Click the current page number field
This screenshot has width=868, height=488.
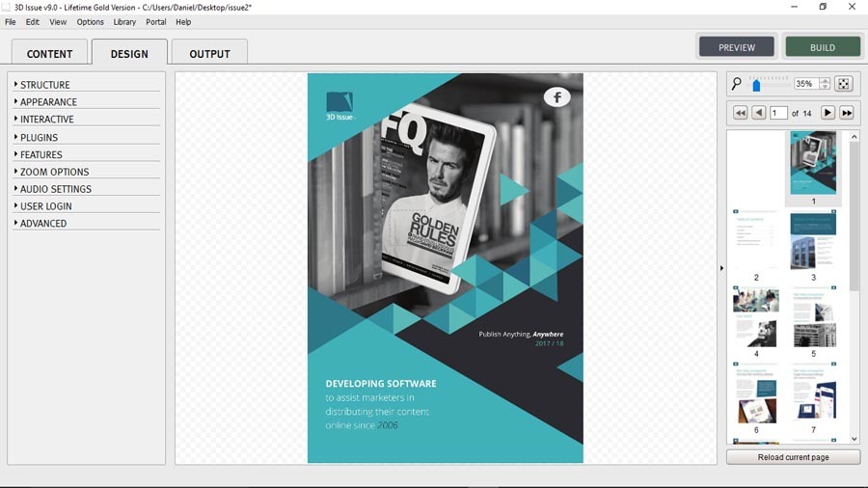(x=777, y=113)
